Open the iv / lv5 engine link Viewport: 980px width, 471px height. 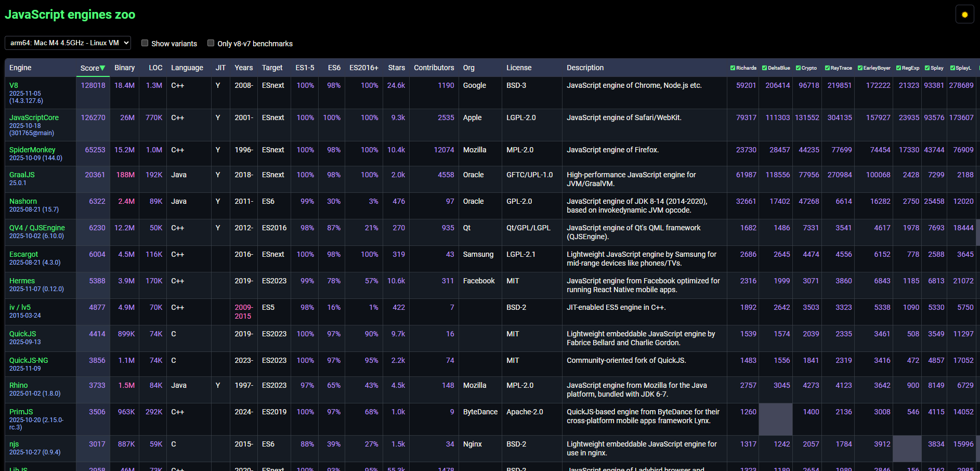click(20, 307)
